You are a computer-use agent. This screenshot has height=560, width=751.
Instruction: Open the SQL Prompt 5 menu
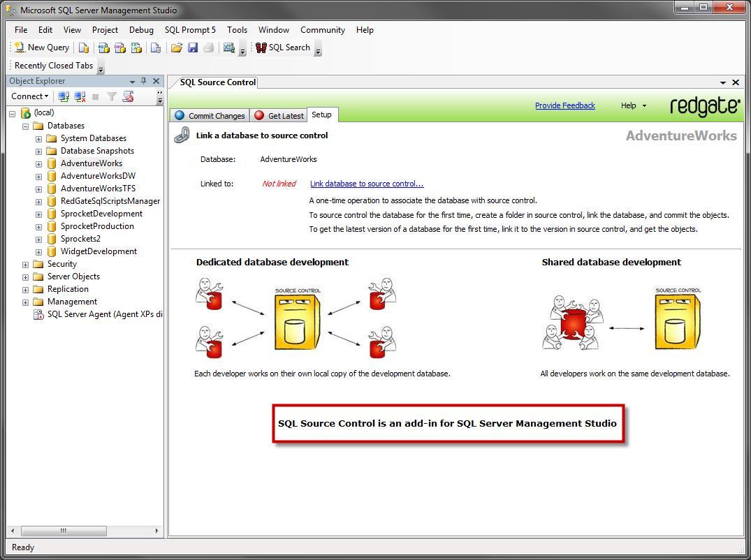[x=190, y=30]
